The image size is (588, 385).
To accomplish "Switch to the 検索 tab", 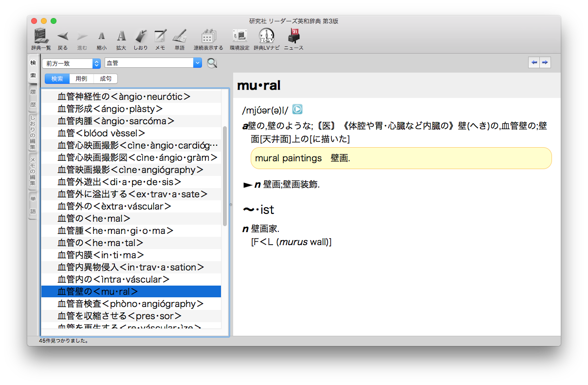I will pyautogui.click(x=57, y=79).
